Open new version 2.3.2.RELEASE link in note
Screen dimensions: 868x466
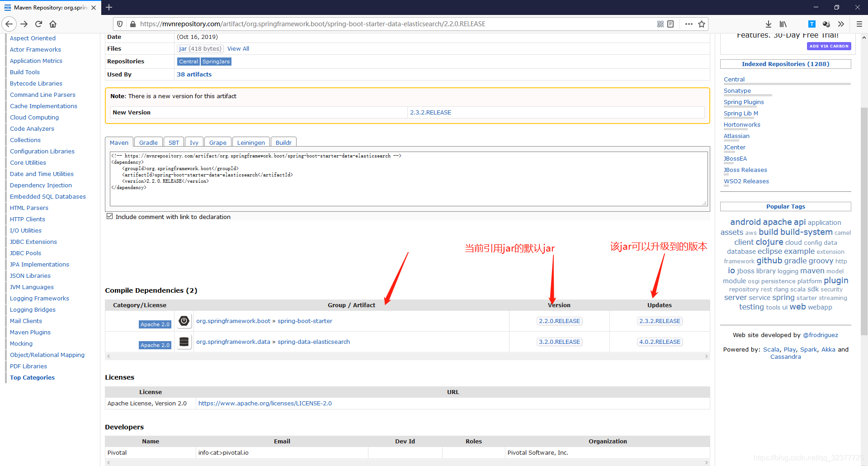[x=430, y=113]
